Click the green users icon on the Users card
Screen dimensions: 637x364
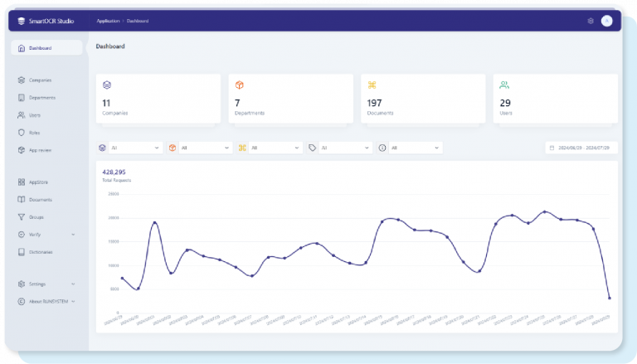click(x=504, y=85)
